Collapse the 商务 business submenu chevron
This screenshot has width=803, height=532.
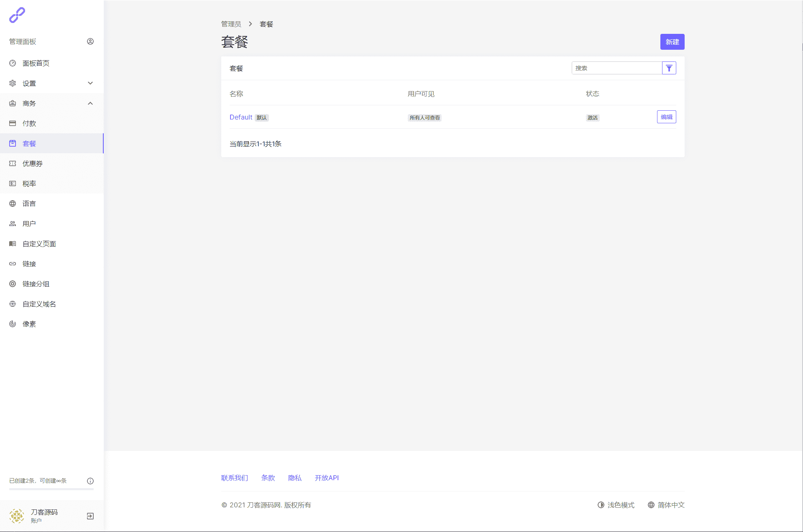[x=90, y=103]
